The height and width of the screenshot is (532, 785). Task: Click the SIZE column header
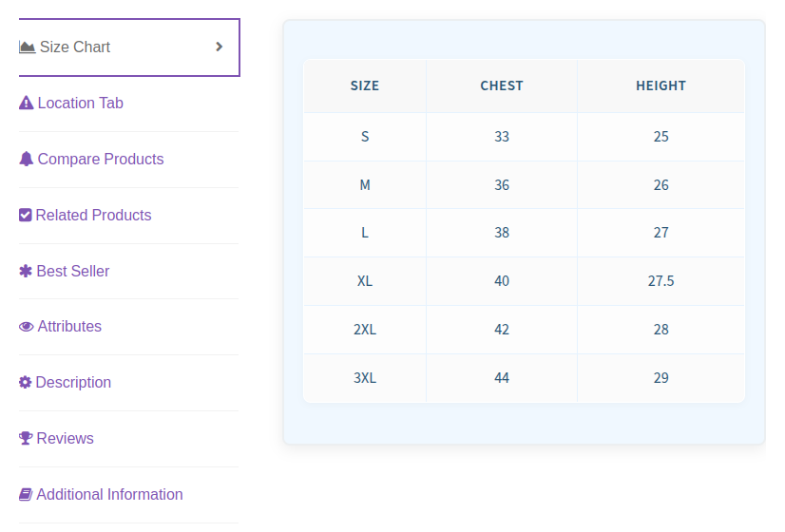click(365, 85)
